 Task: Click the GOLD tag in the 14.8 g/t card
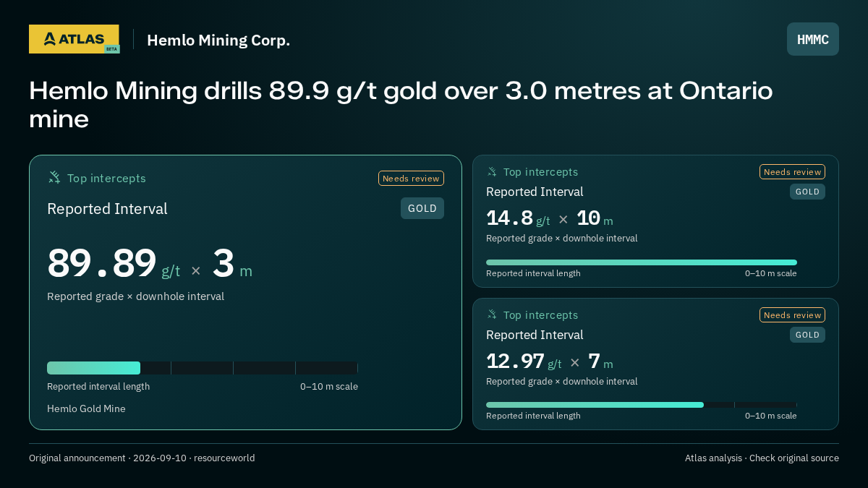pyautogui.click(x=807, y=192)
